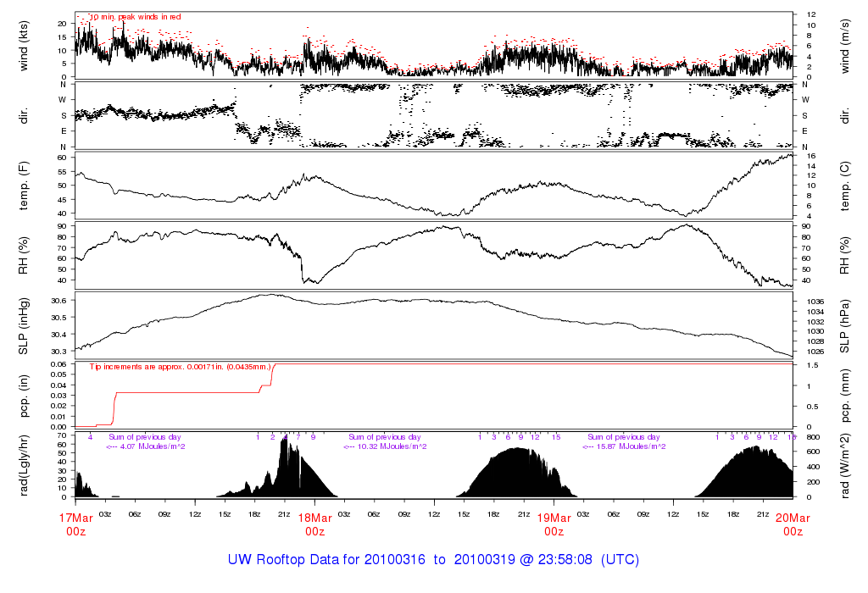The height and width of the screenshot is (593, 868).
Task: Click the "55" Fahrenheit axis value
Action: pyautogui.click(x=62, y=171)
